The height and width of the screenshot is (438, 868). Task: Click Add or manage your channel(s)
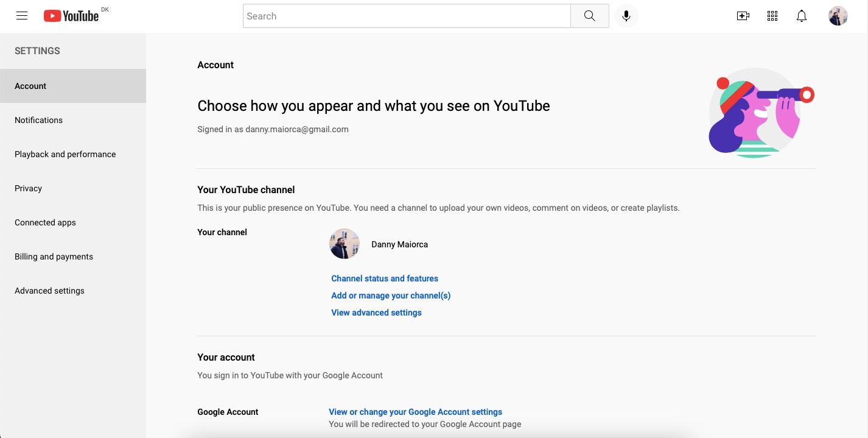[x=391, y=295]
